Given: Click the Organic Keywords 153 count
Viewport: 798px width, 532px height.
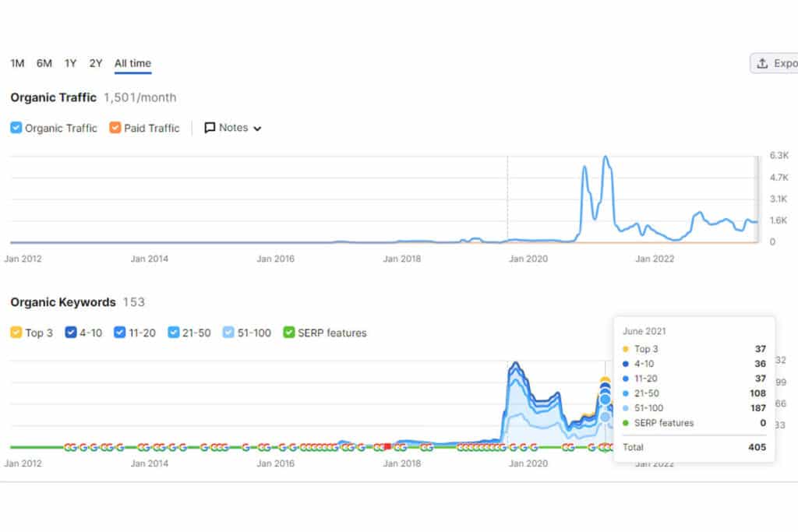Looking at the screenshot, I should (x=134, y=302).
